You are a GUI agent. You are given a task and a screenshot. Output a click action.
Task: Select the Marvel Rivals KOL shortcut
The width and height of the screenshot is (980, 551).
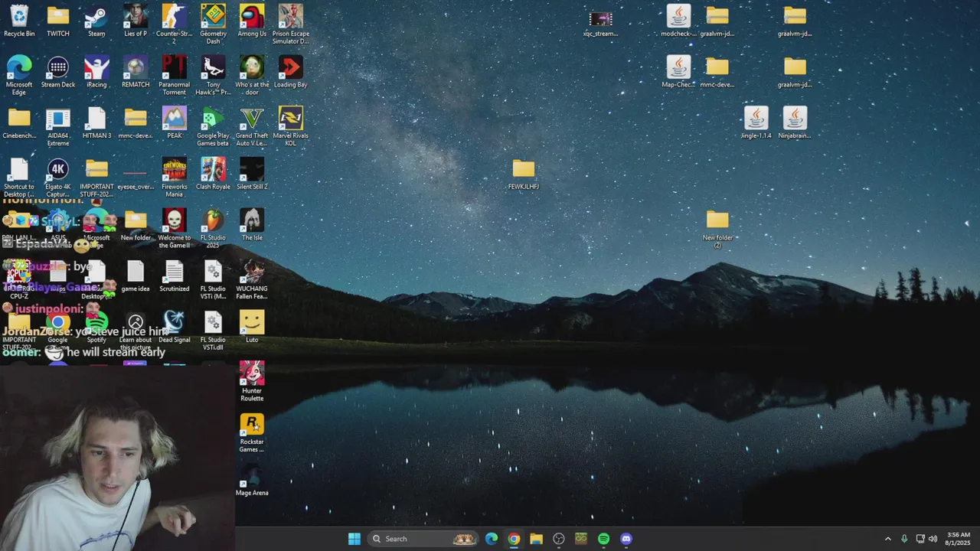pos(291,126)
